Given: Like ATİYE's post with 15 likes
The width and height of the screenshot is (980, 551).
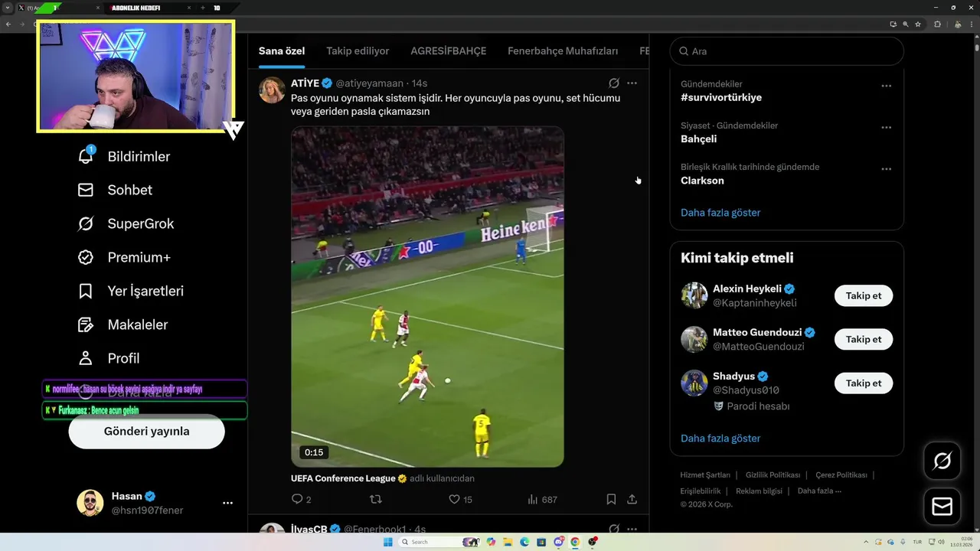Looking at the screenshot, I should coord(454,499).
